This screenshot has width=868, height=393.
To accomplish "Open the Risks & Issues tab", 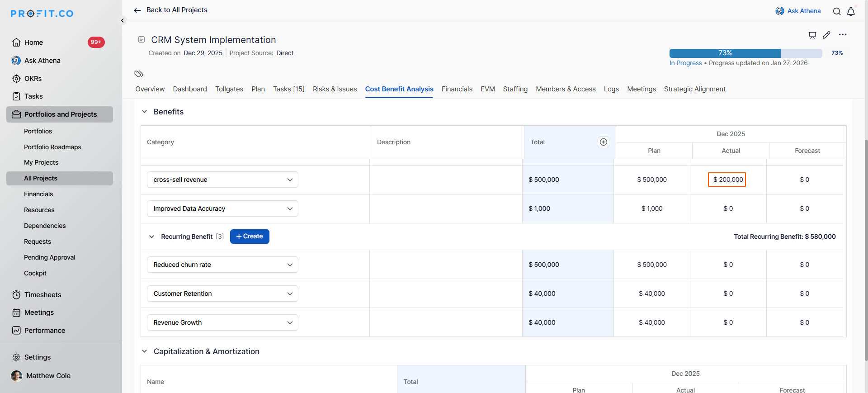I will point(335,89).
